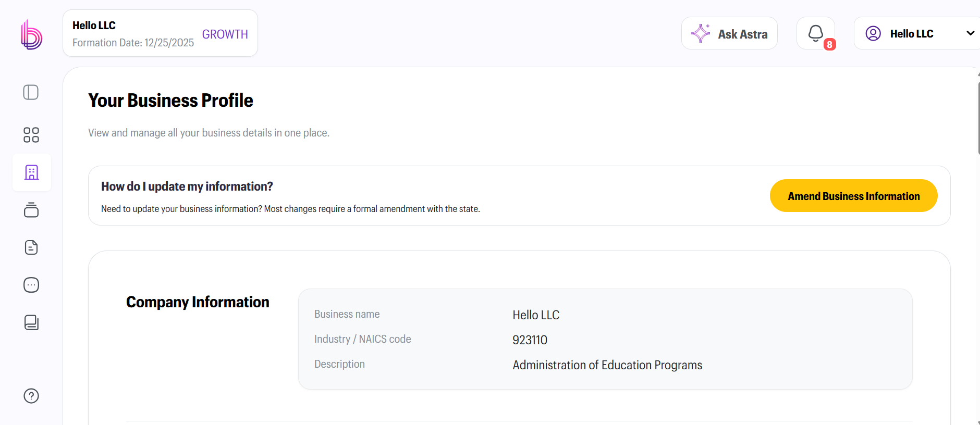Select the NAICS code value 923110
Screen dimensions: 980x425
530,340
